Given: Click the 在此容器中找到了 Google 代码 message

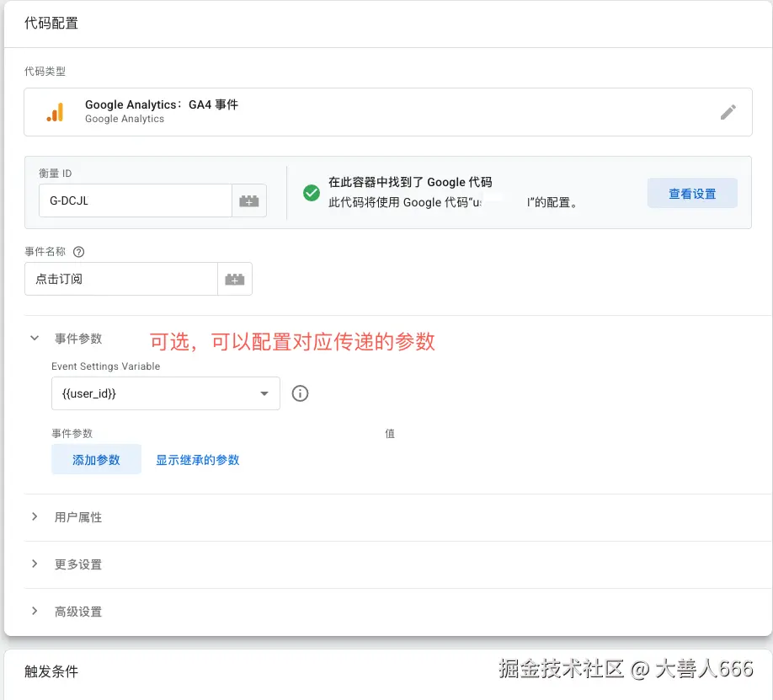Looking at the screenshot, I should click(410, 182).
